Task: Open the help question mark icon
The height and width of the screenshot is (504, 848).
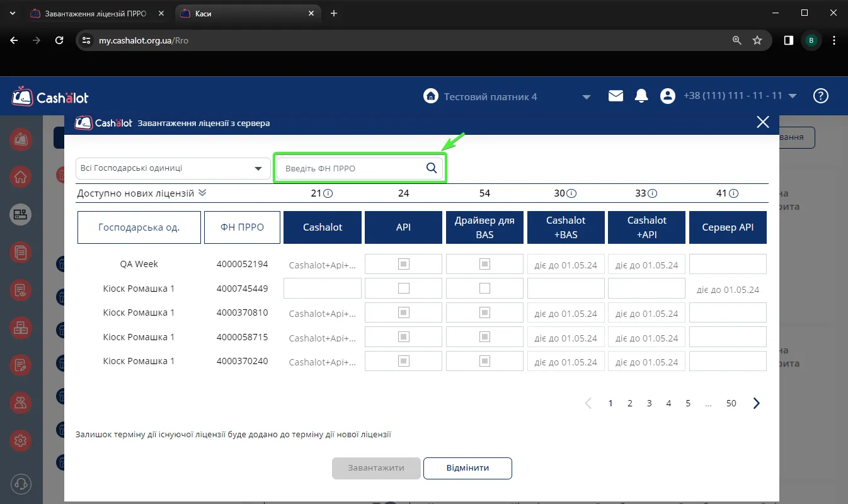Action: point(820,96)
